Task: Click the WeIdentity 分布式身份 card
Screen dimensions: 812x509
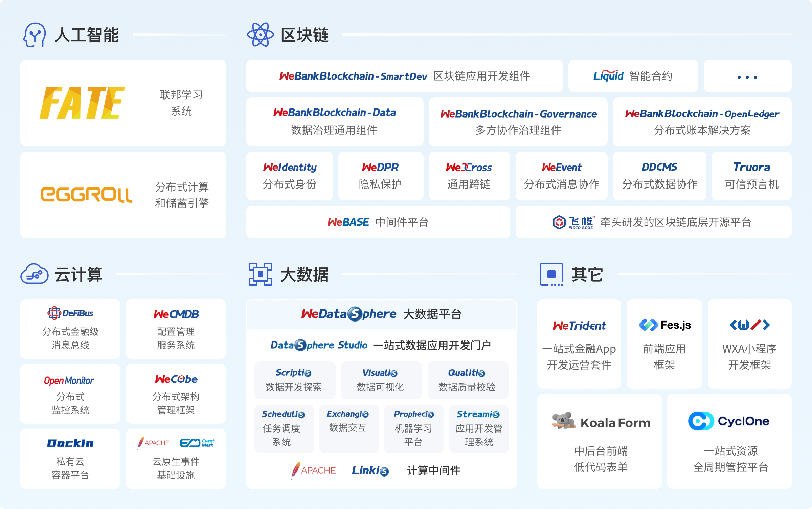Action: tap(290, 176)
